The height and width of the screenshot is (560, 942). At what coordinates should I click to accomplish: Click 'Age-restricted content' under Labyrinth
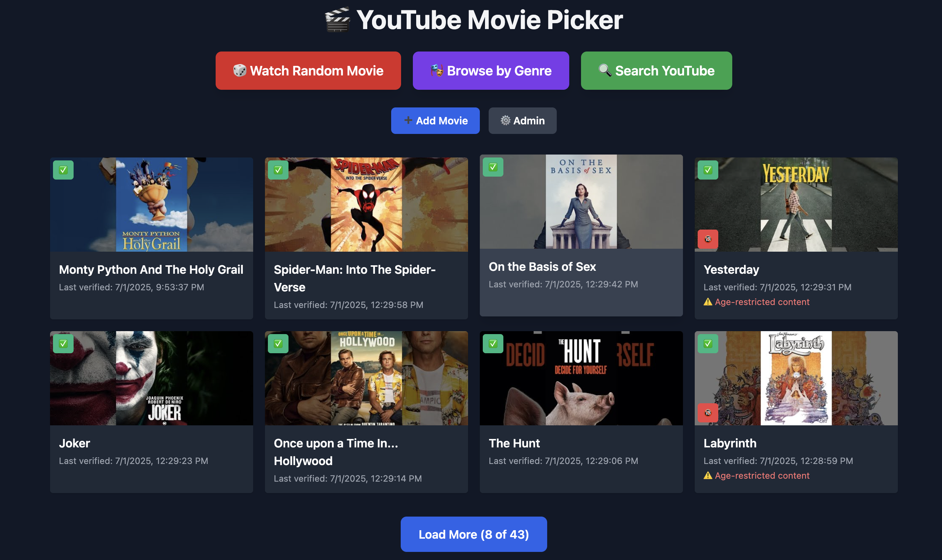(x=762, y=475)
